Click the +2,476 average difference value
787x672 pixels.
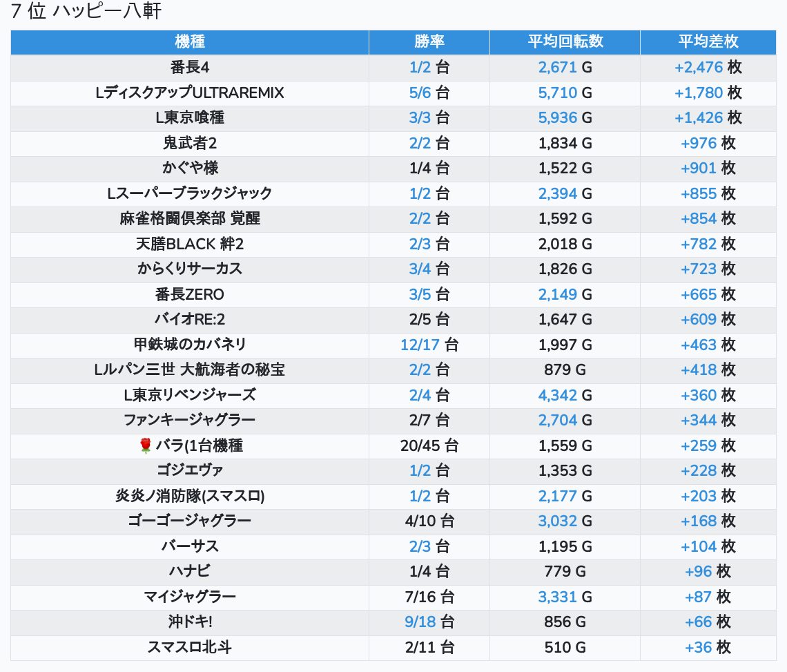698,68
